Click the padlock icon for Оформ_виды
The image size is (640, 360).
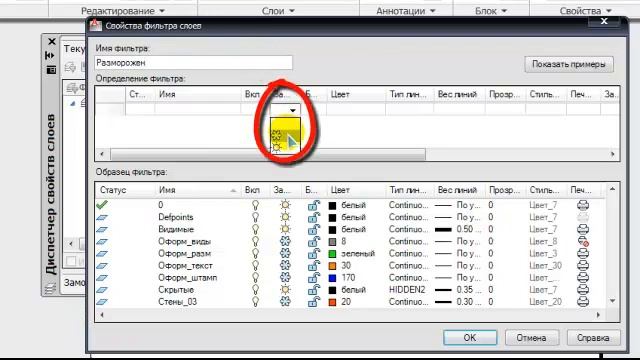tap(313, 242)
